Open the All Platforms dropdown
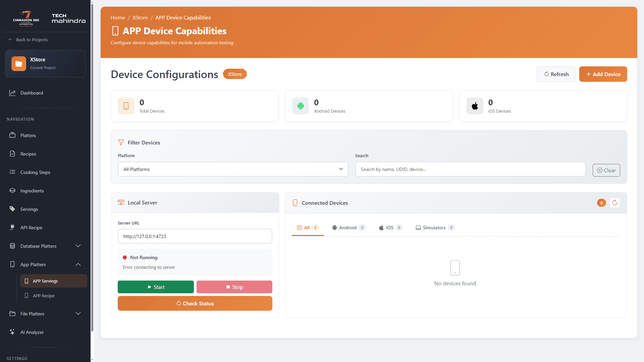The width and height of the screenshot is (644, 362). (233, 169)
